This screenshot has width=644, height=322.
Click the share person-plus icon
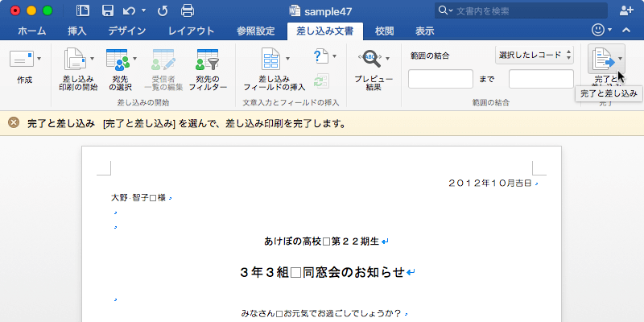pos(626,10)
